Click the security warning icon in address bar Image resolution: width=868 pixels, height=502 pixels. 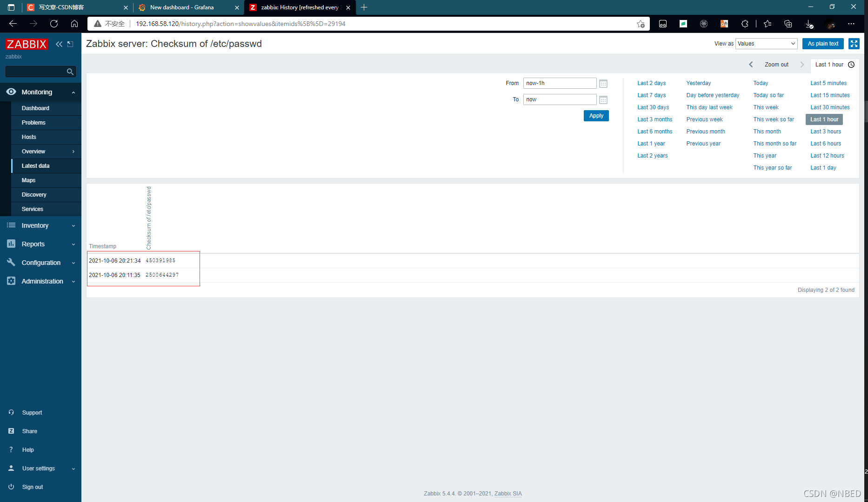98,24
